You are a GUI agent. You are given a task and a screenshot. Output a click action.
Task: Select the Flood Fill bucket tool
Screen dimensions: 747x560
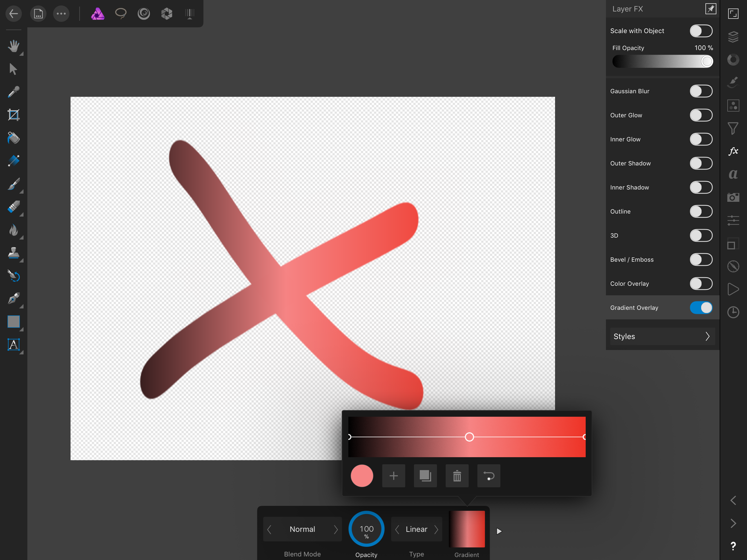pos(13,138)
